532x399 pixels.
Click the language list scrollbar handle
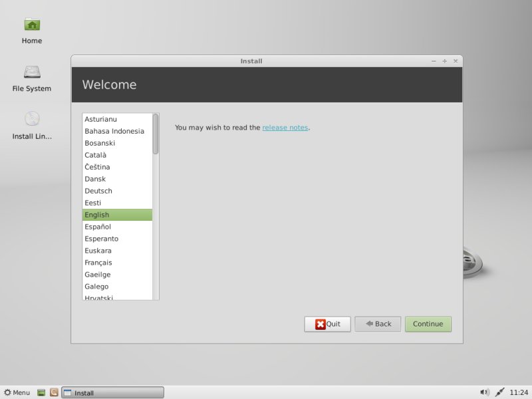[156, 134]
